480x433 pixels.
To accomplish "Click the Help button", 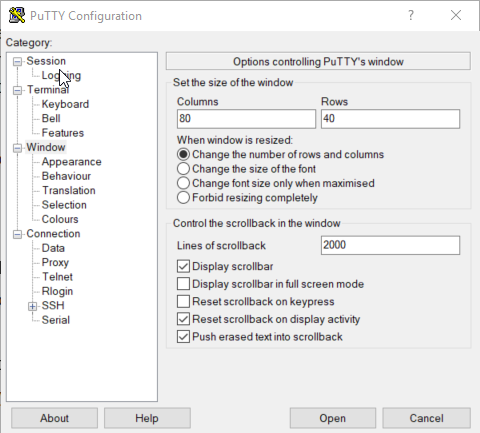I will (147, 418).
